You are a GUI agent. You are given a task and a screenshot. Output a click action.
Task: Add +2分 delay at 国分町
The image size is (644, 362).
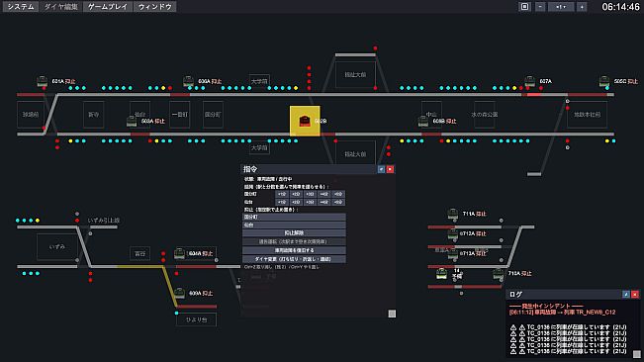[296, 194]
